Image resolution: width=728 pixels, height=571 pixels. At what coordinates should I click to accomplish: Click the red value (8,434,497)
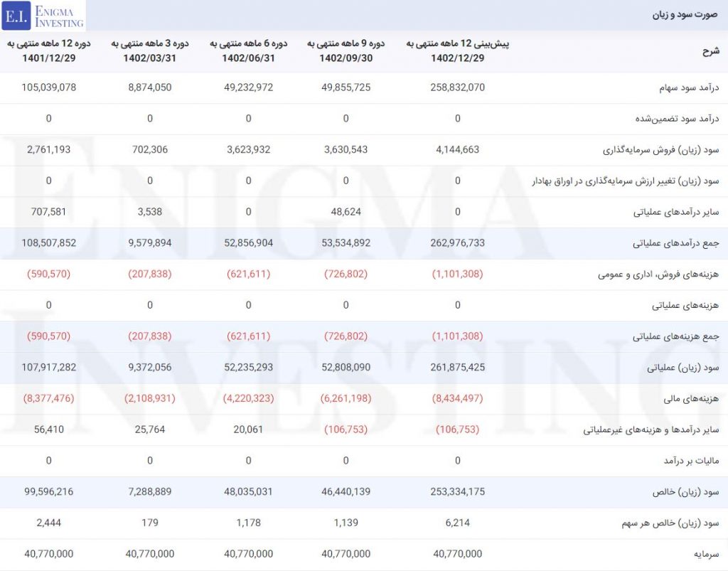(457, 398)
